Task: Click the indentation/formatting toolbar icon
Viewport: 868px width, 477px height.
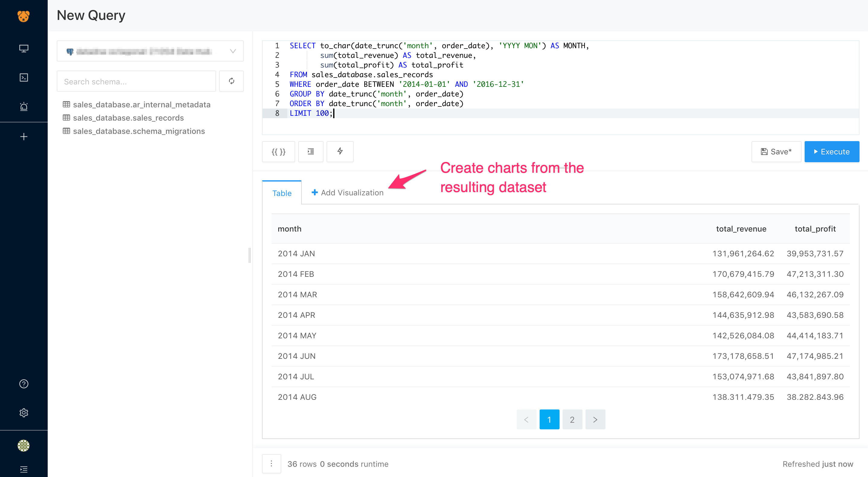Action: click(310, 151)
